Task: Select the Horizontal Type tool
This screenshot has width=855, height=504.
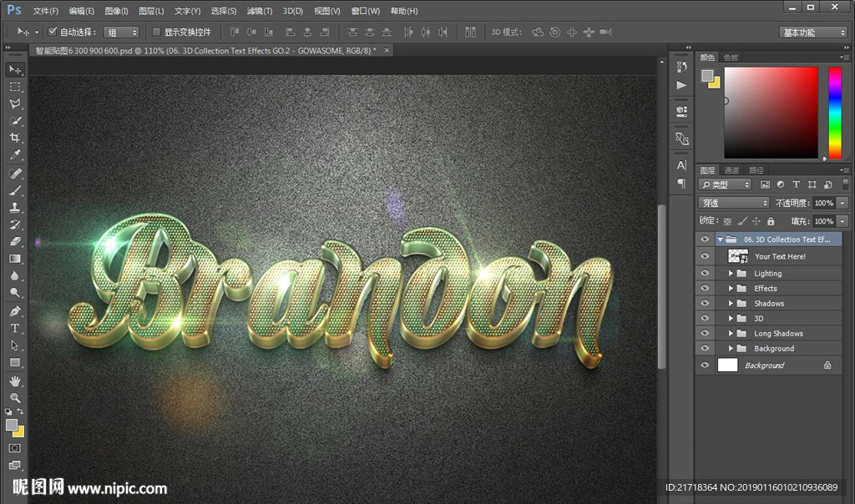Action: [15, 328]
